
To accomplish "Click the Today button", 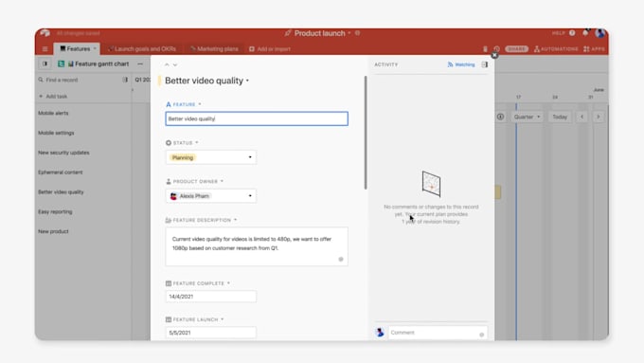I will pyautogui.click(x=560, y=117).
